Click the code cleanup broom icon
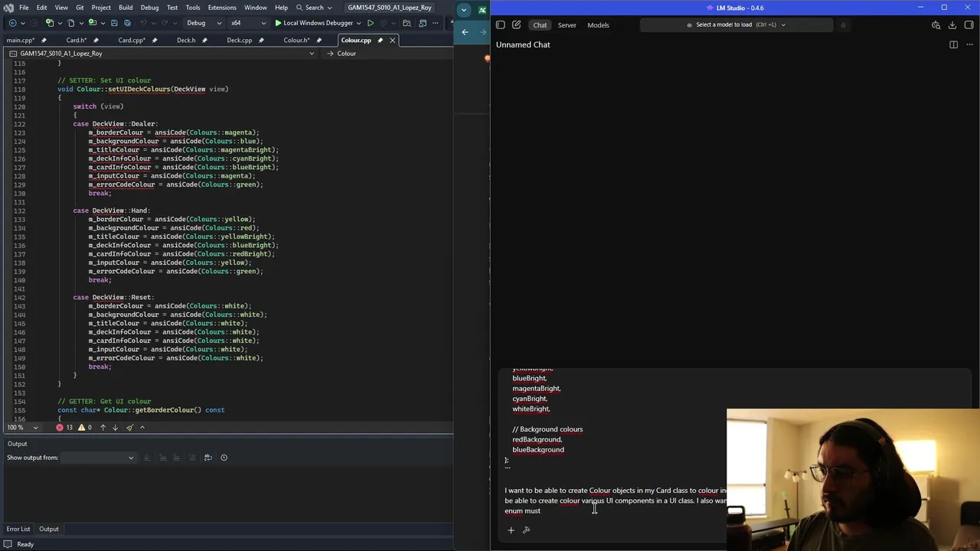The width and height of the screenshot is (980, 551). coord(129,427)
